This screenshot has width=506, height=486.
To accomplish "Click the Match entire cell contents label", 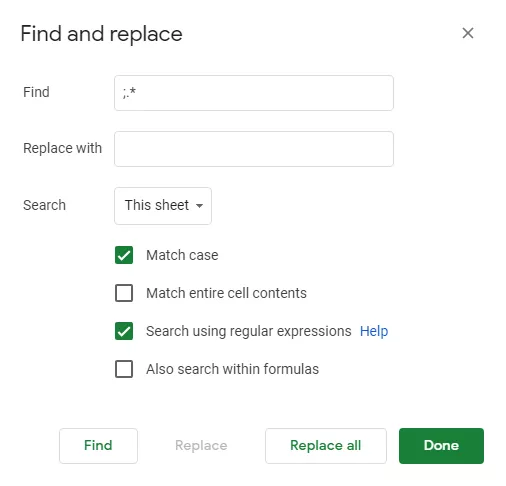I will 226,293.
